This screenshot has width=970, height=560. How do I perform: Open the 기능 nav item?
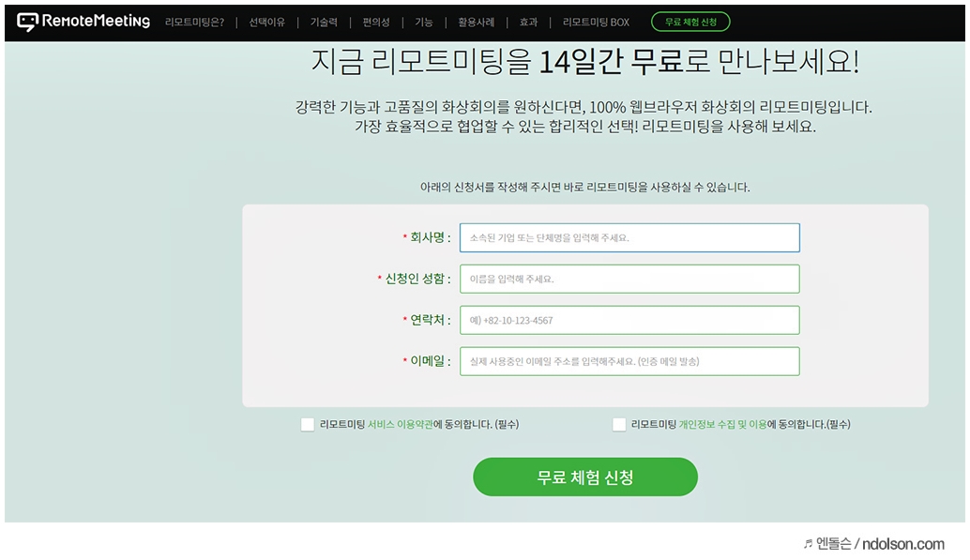point(424,23)
